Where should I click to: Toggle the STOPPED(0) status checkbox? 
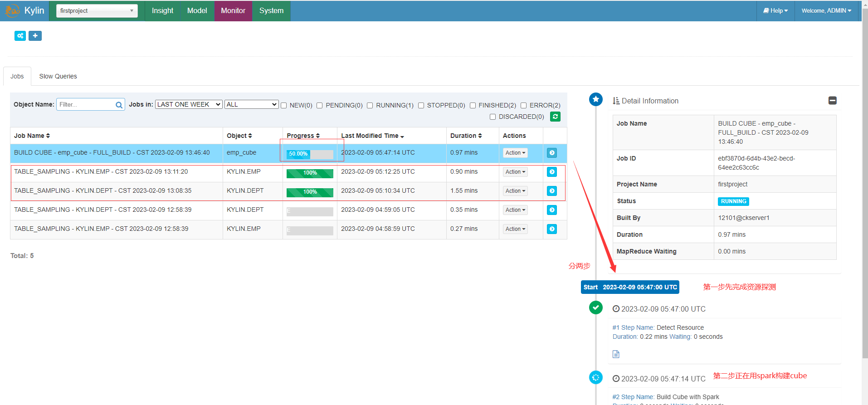(421, 105)
